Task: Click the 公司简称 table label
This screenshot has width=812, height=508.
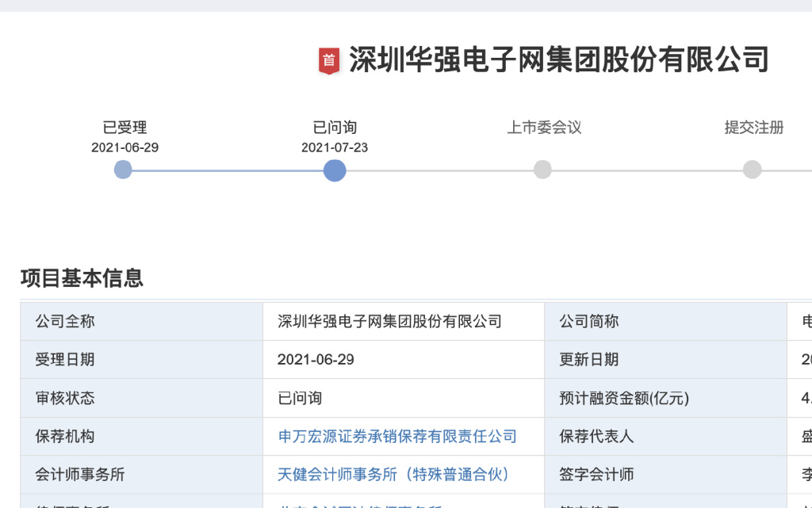Action: [588, 322]
